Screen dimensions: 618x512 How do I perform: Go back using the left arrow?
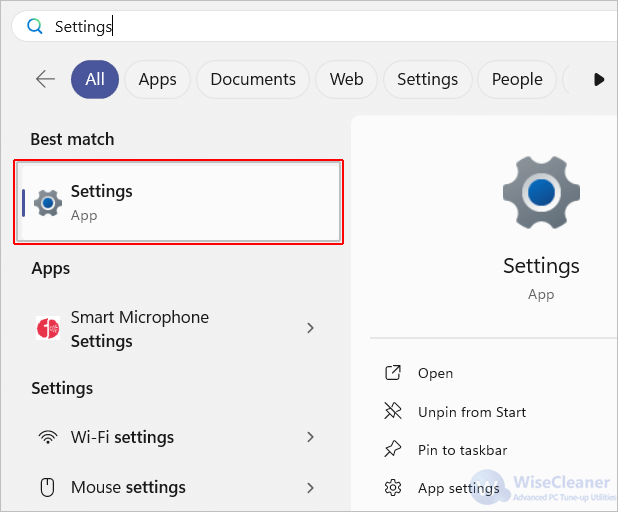[x=45, y=79]
